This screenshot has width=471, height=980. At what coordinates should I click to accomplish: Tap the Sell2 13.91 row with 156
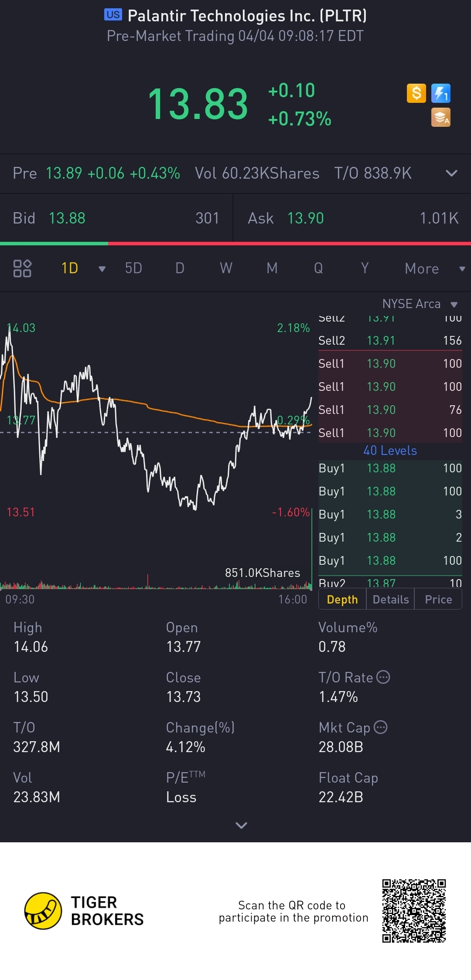click(x=390, y=340)
